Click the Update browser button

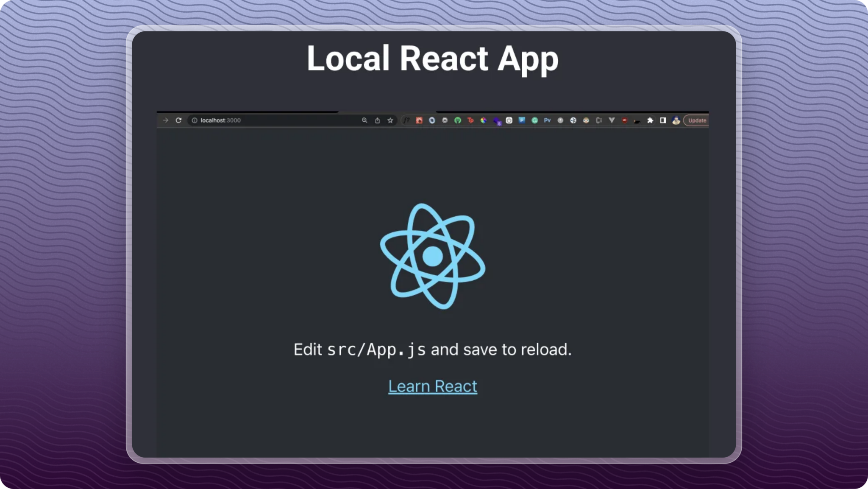point(697,120)
